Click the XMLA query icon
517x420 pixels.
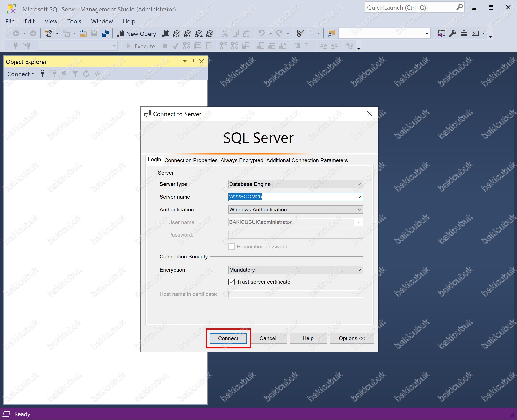(199, 34)
